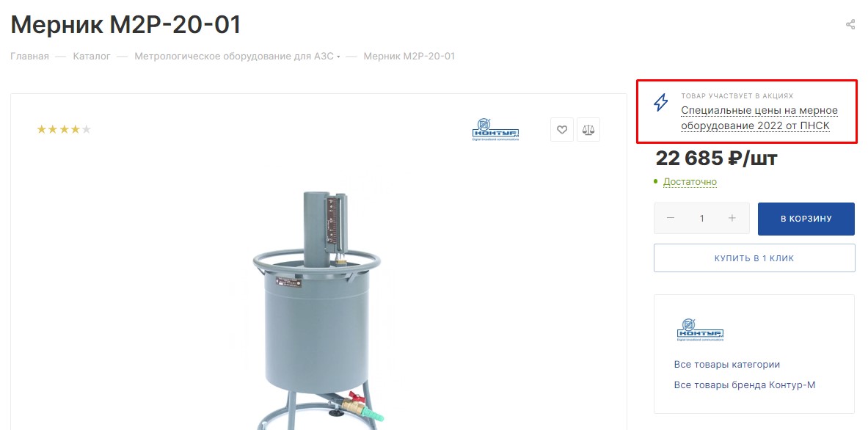Click the В корзину button
868x430 pixels.
coord(806,219)
